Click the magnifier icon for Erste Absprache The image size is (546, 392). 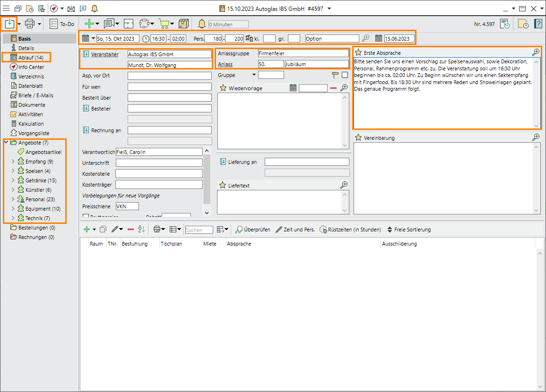point(536,52)
